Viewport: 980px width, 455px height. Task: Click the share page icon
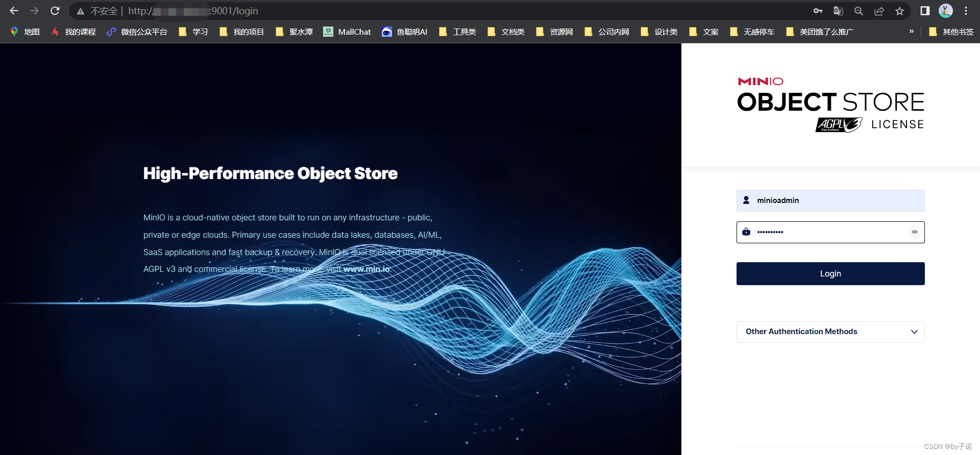879,11
